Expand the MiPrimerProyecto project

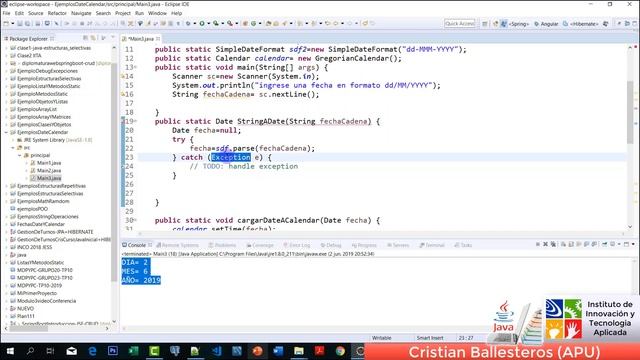pyautogui.click(x=6, y=293)
